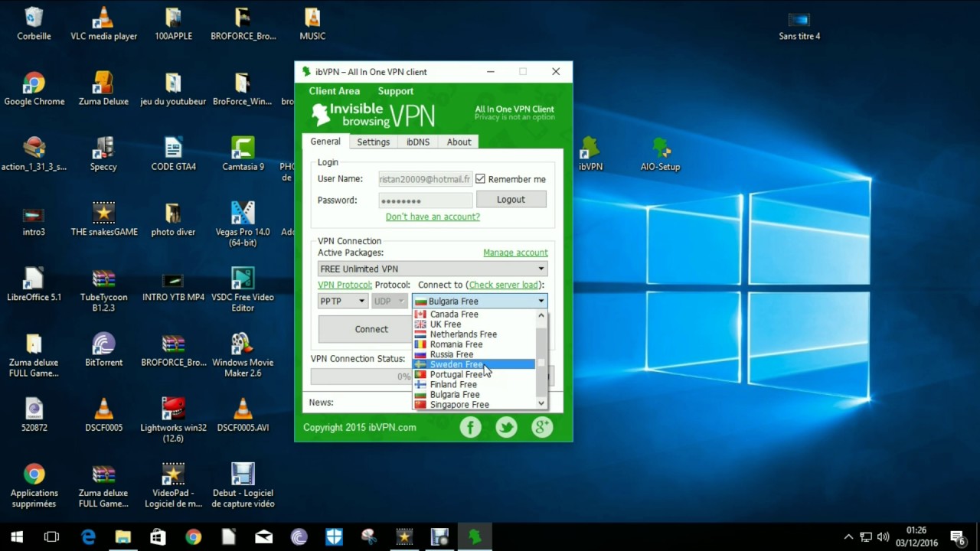Open the Support menu
Viewport: 980px width, 551px height.
[x=396, y=91]
